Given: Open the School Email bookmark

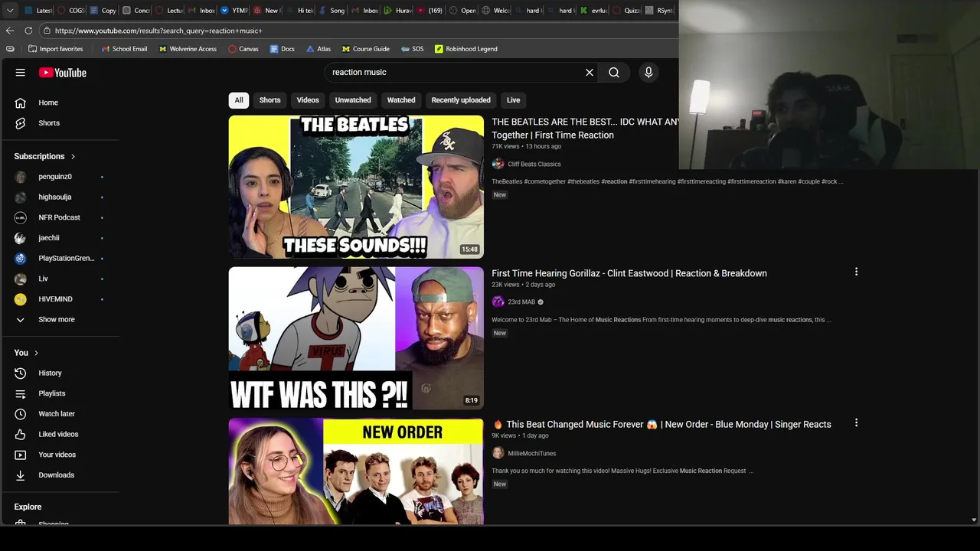Looking at the screenshot, I should tap(124, 49).
